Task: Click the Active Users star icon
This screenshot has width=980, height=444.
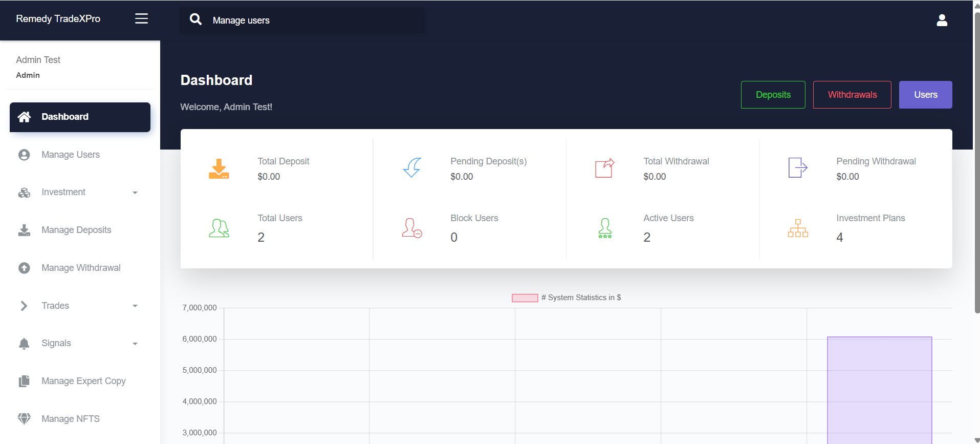Action: pos(605,228)
